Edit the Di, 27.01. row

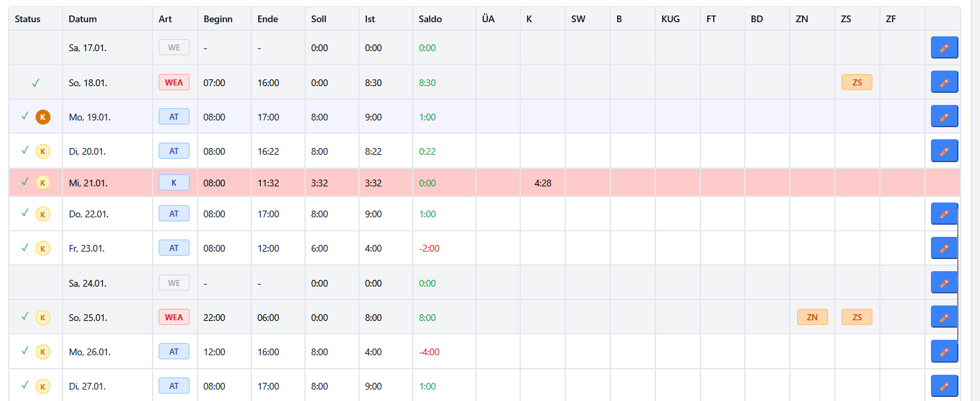[944, 386]
